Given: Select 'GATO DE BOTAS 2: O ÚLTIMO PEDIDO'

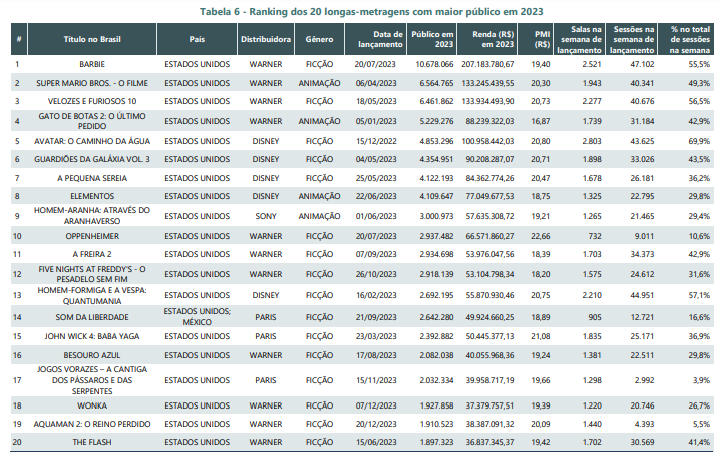Looking at the screenshot, I should pos(92,121).
